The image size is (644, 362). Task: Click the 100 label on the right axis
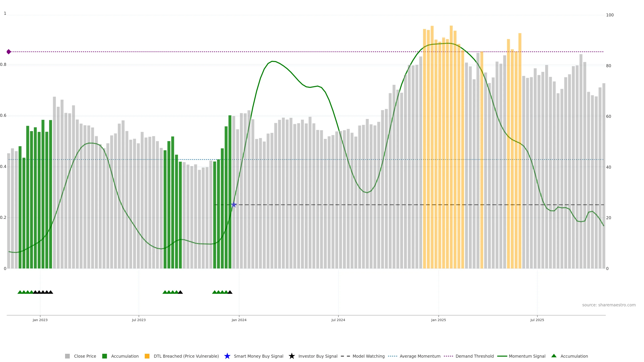click(610, 15)
